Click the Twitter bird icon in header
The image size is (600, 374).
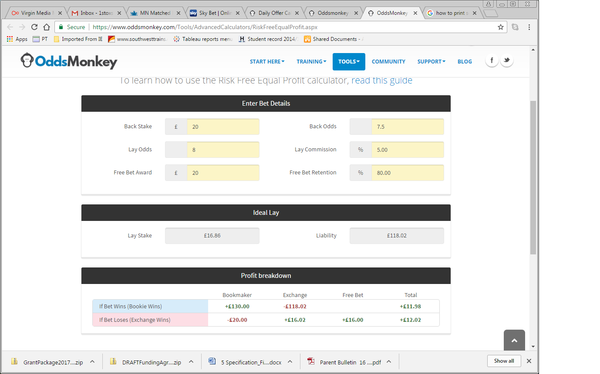(507, 60)
